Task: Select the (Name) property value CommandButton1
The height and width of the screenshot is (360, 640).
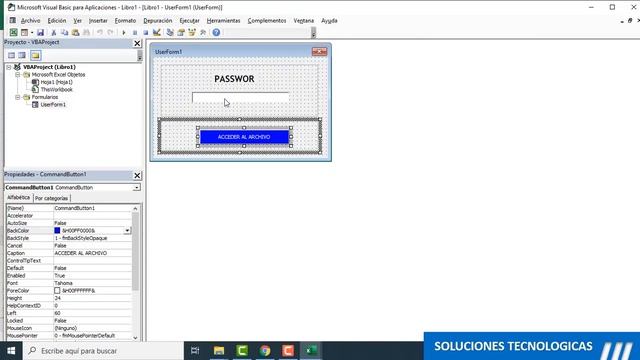Action: tap(75, 208)
